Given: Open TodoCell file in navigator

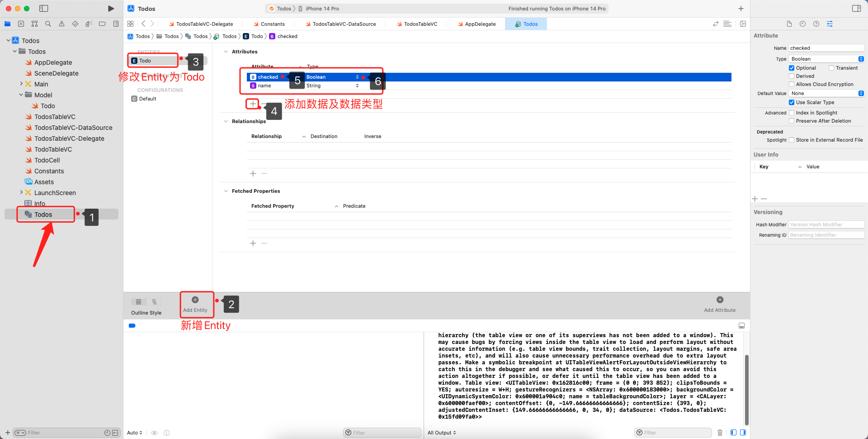Looking at the screenshot, I should coord(47,160).
